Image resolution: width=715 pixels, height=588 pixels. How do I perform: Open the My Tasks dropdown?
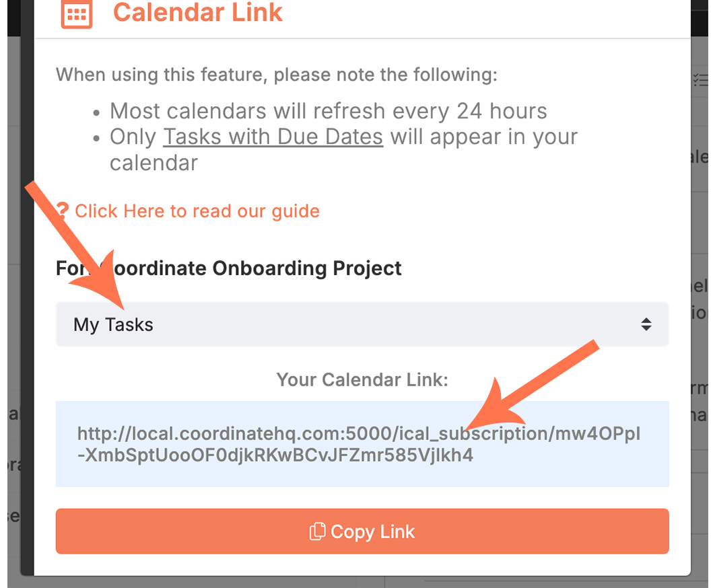(362, 324)
